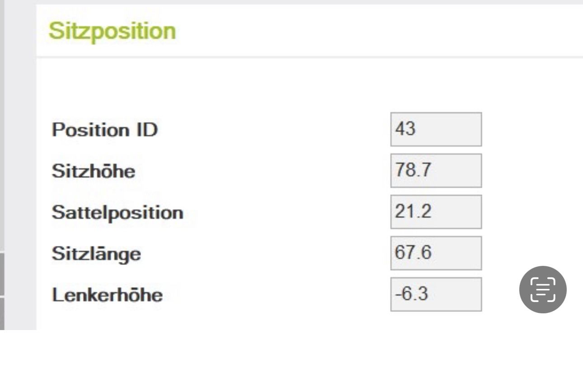Click the Sitzlänge label text
The height and width of the screenshot is (392, 583).
pyautogui.click(x=96, y=254)
